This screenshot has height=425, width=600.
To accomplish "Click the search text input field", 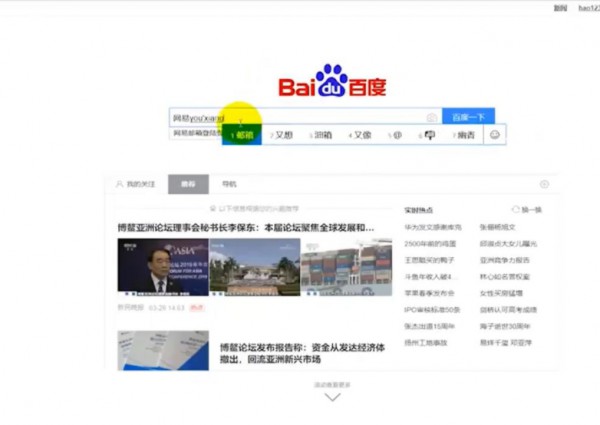I will [300, 117].
